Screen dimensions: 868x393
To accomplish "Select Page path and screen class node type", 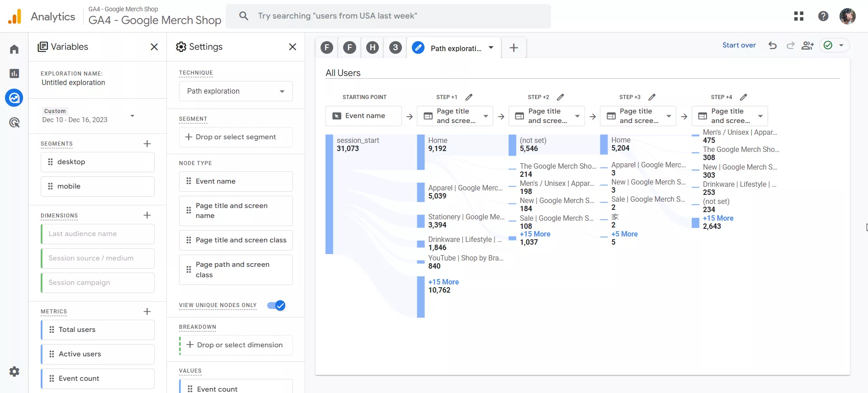I will click(x=236, y=270).
